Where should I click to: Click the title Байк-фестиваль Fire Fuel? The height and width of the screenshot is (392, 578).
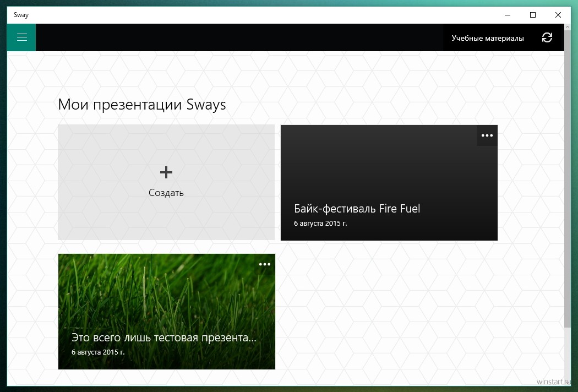click(x=357, y=209)
